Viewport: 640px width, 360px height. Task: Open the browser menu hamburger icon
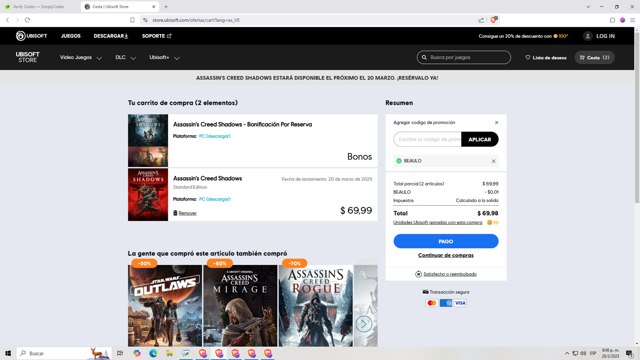pos(632,20)
